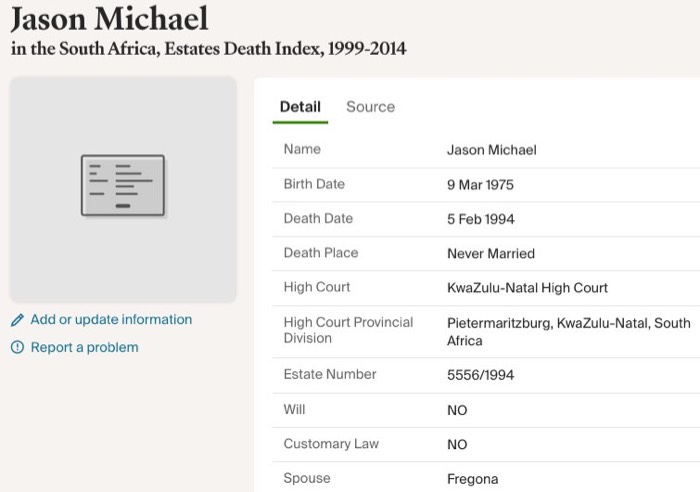Click the record placeholder document icon
Viewport: 700px width, 492px height.
click(x=123, y=185)
